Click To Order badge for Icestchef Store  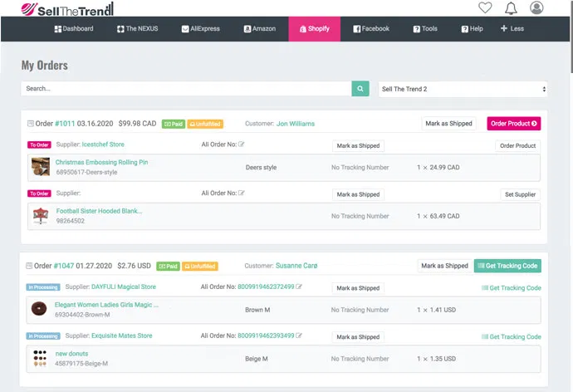click(x=40, y=145)
